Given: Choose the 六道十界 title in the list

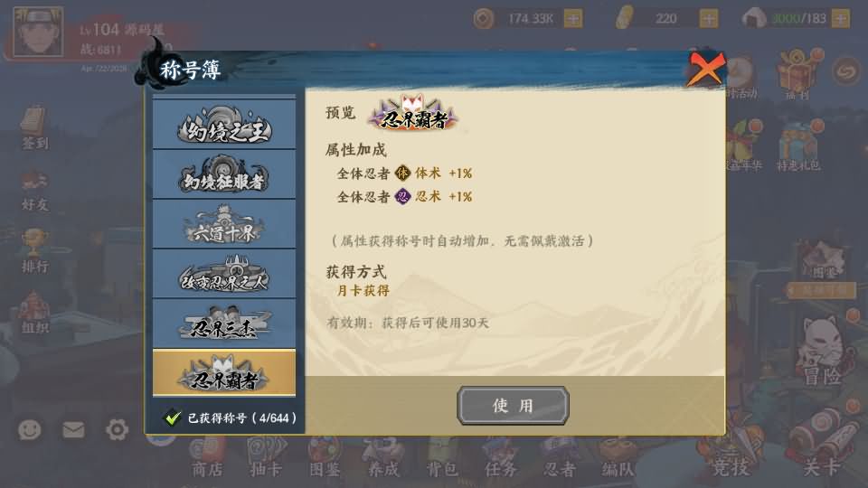Looking at the screenshot, I should coord(224,224).
